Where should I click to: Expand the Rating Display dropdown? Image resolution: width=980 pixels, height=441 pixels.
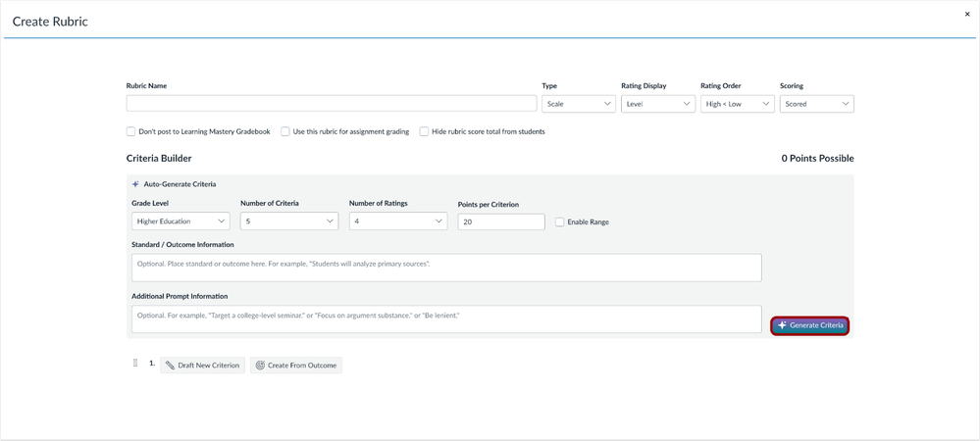[657, 104]
